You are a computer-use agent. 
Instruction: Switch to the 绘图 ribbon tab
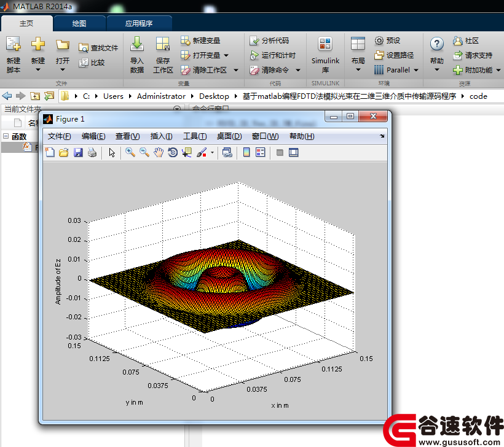(x=79, y=23)
